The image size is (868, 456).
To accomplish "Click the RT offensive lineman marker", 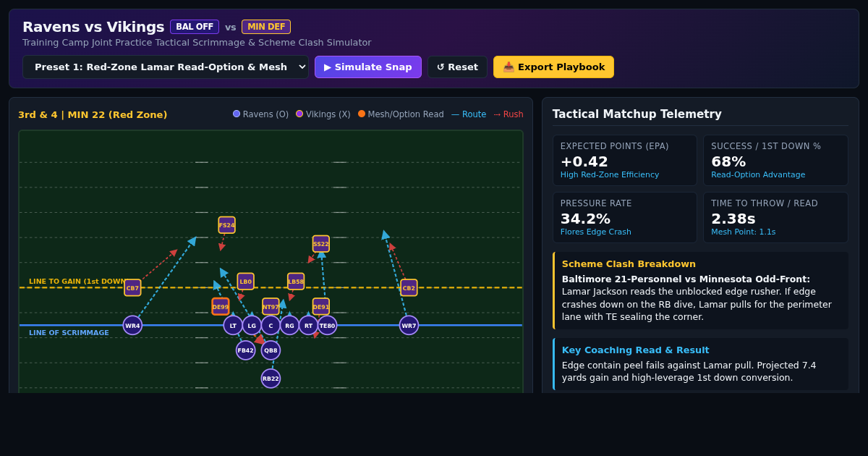I will tap(308, 326).
